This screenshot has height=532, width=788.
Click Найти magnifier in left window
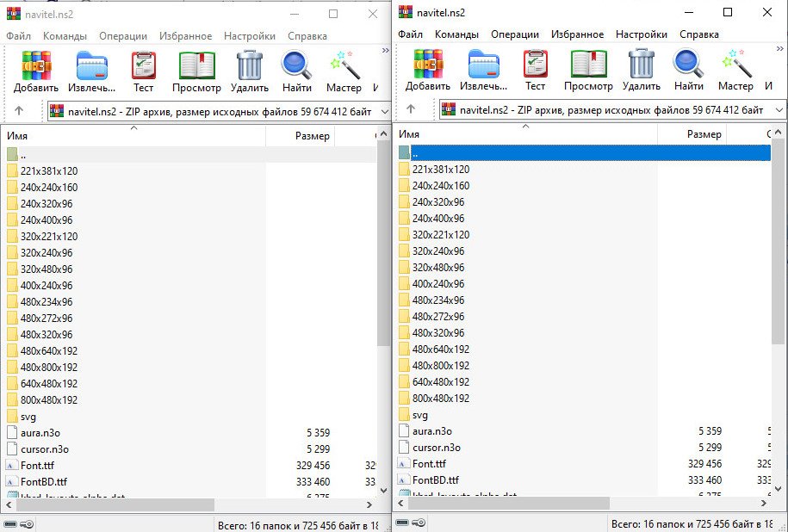297,65
